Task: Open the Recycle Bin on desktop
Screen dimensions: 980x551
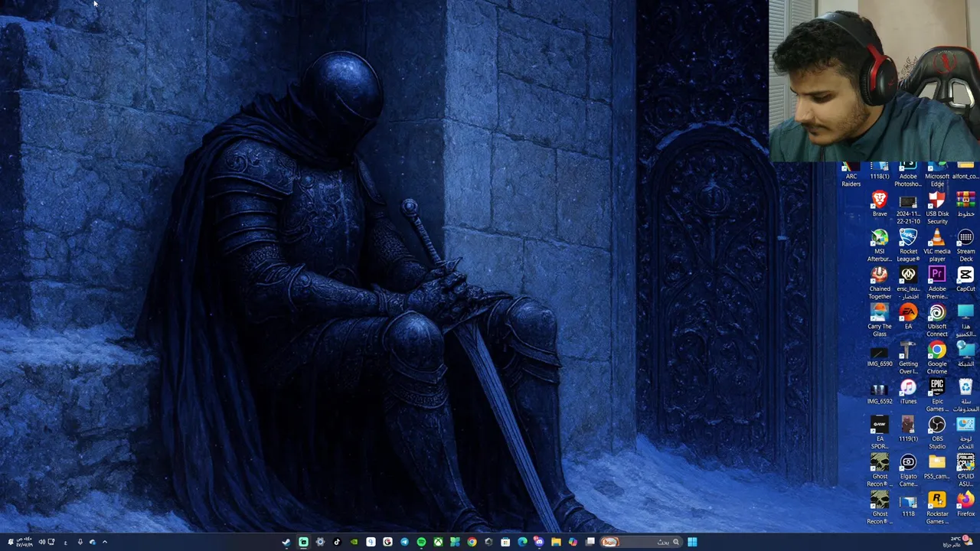Action: coord(965,396)
